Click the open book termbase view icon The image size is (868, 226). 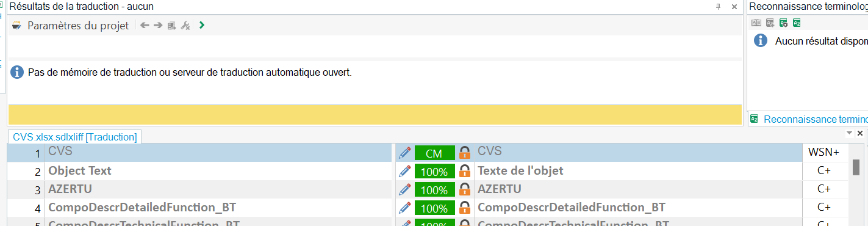click(756, 23)
